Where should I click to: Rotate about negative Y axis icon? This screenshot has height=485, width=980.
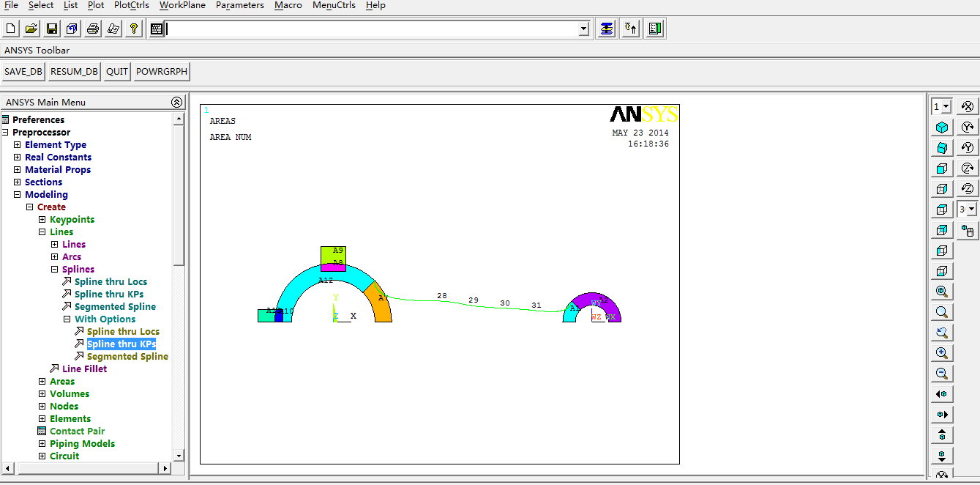[968, 148]
